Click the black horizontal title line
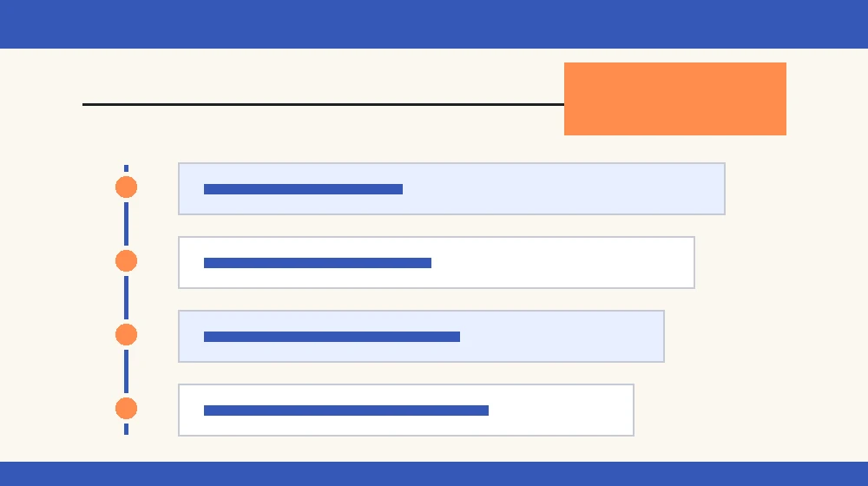Viewport: 868px width, 486px height. pos(323,104)
